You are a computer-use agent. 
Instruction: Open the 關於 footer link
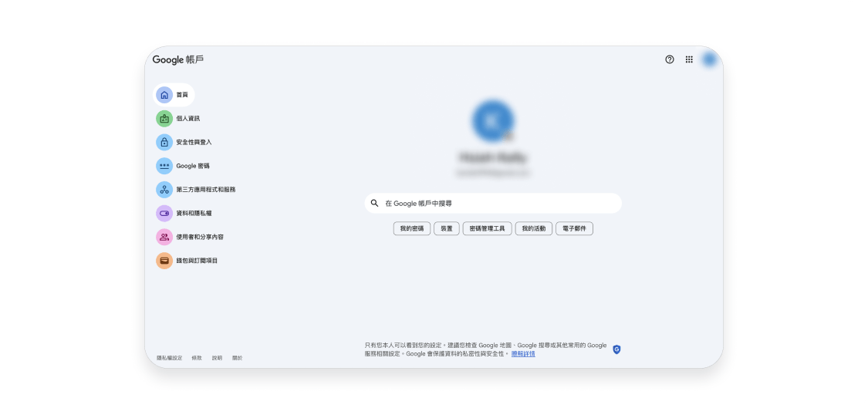pyautogui.click(x=237, y=358)
